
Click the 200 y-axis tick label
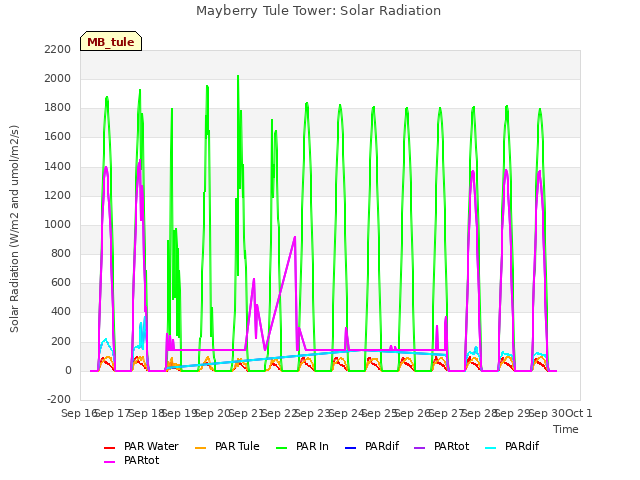click(61, 342)
